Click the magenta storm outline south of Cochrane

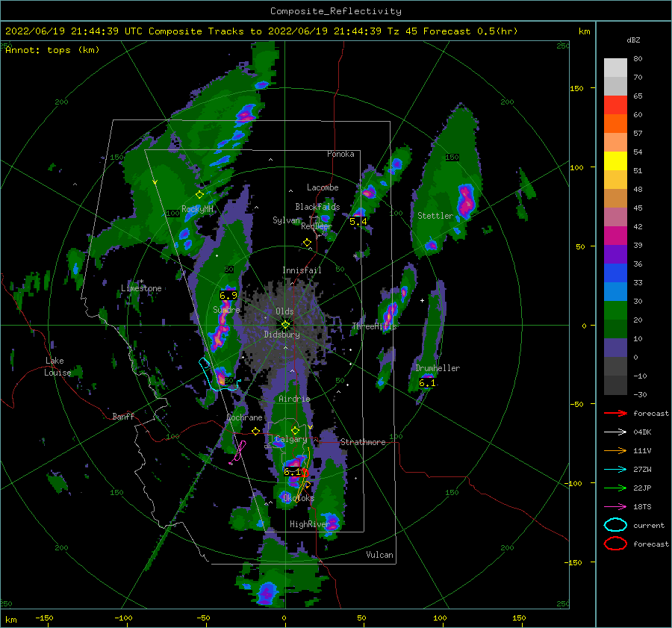pyautogui.click(x=238, y=453)
